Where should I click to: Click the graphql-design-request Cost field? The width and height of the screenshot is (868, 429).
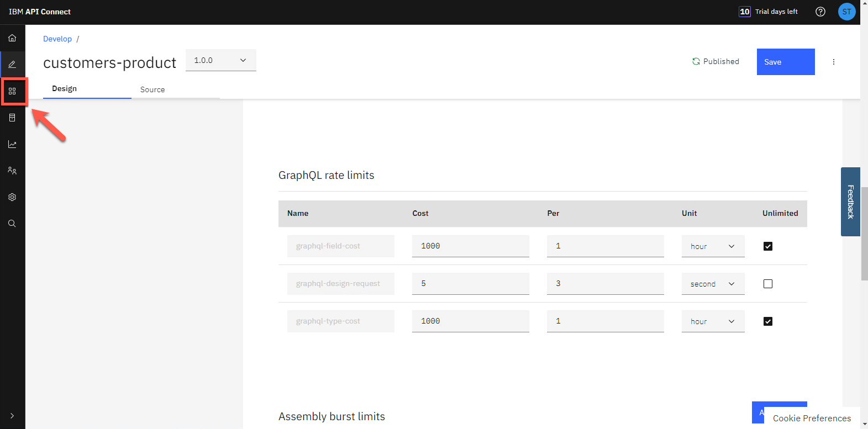pos(470,284)
